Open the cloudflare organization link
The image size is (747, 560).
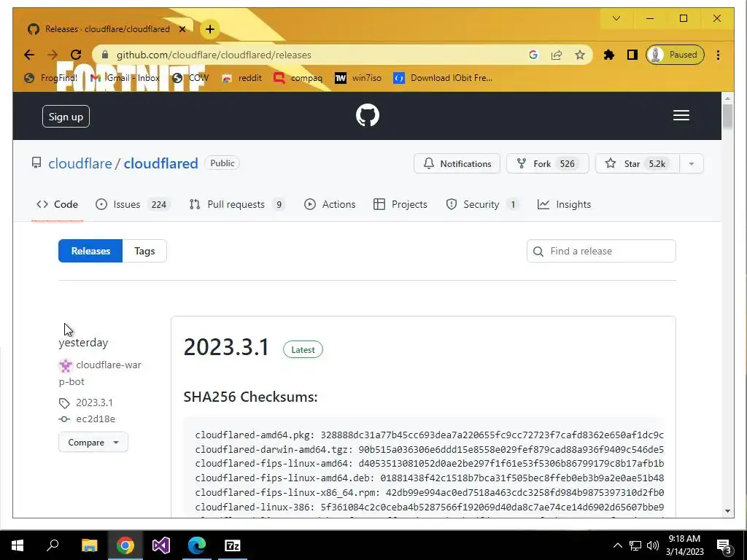[x=80, y=163]
